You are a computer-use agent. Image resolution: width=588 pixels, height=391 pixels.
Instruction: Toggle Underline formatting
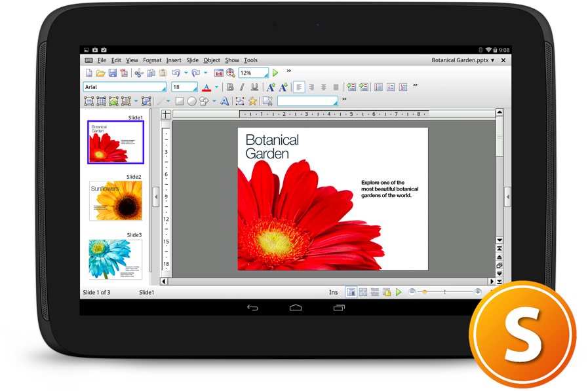(254, 87)
